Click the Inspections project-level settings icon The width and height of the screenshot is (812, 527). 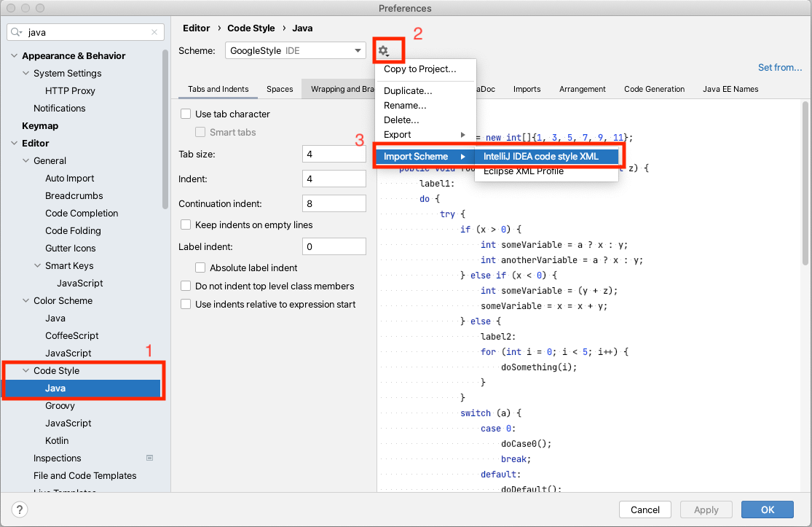pyautogui.click(x=150, y=458)
